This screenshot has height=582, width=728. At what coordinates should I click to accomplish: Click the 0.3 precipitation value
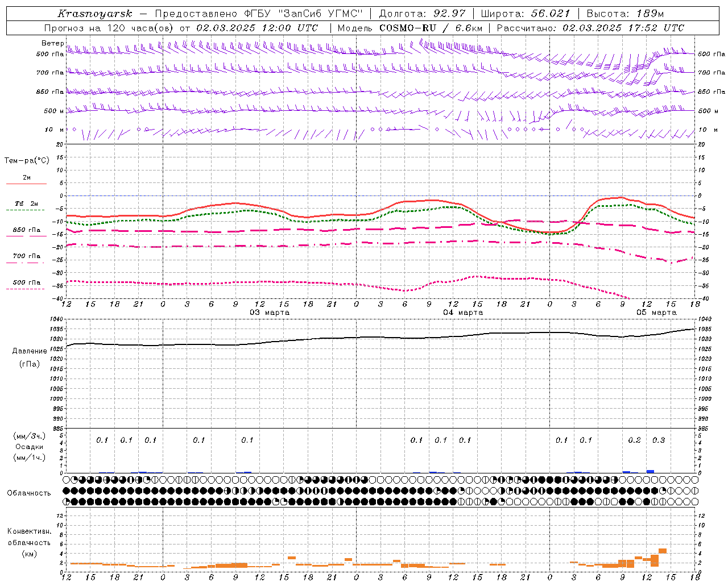coord(659,440)
